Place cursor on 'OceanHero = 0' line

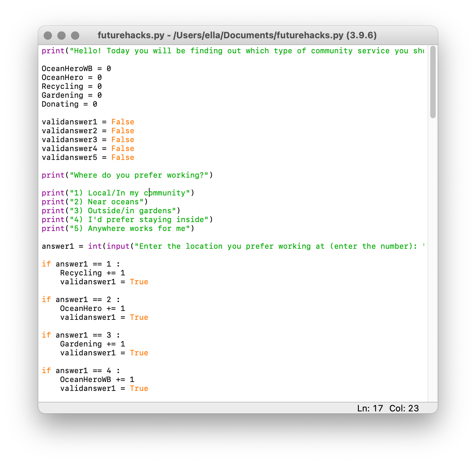click(x=72, y=78)
